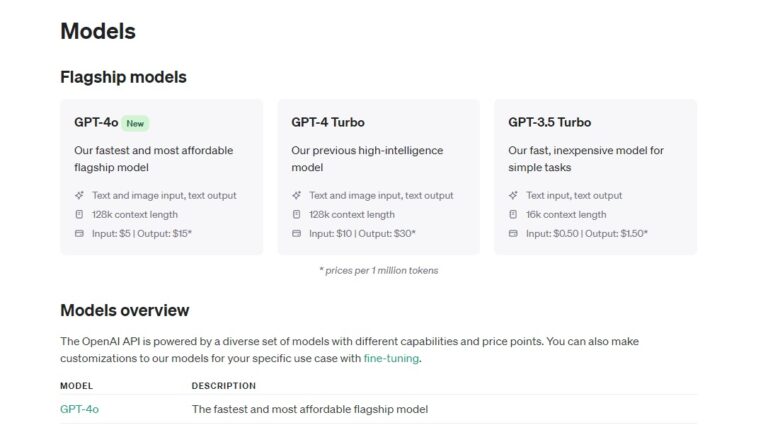This screenshot has width=768, height=425.
Task: Select the GPT-3.5 Turbo card title
Action: click(549, 123)
